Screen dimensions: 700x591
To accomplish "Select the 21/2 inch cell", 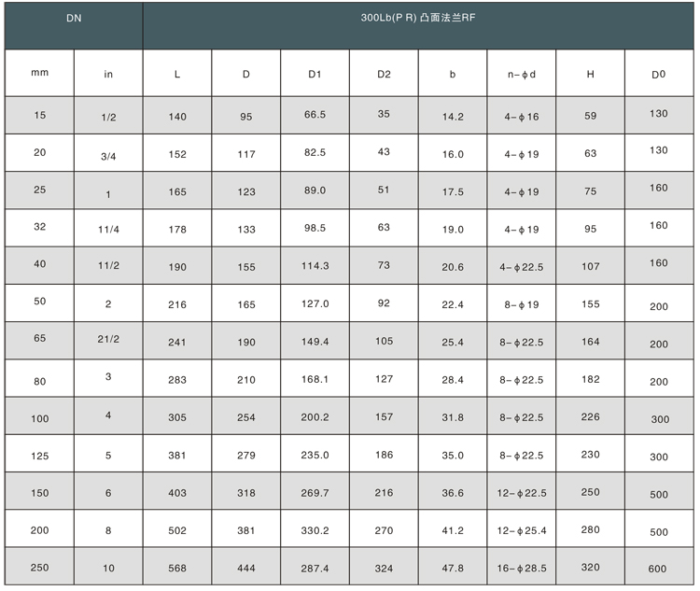I will (108, 341).
